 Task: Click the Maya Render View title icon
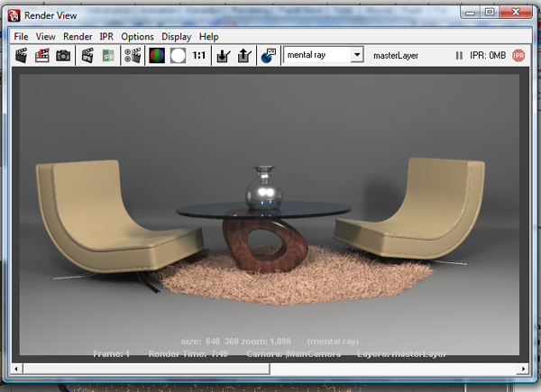pyautogui.click(x=14, y=15)
